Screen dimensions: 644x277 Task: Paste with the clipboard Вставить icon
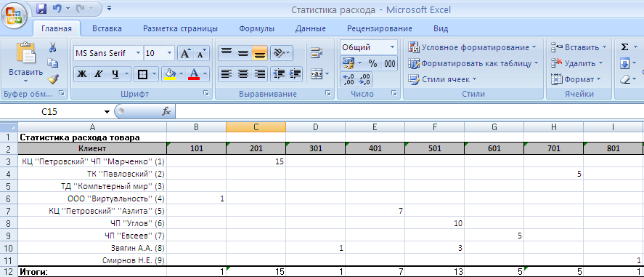click(x=25, y=53)
